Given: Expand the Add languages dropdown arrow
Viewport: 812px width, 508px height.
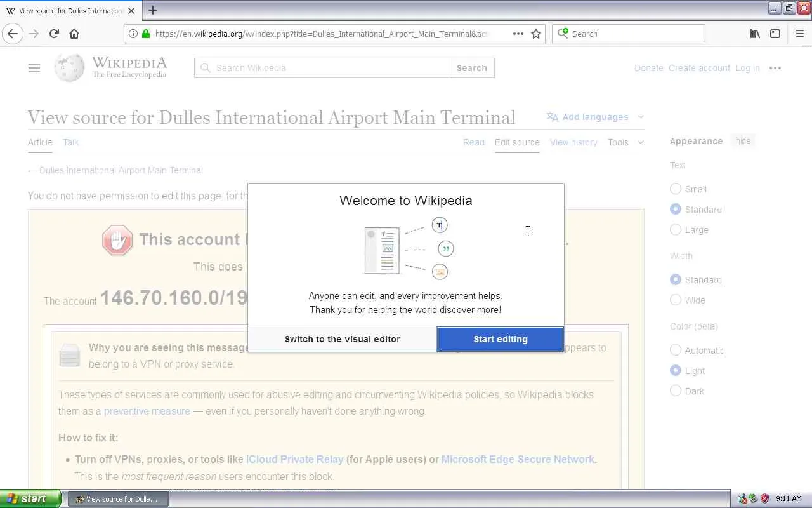Looking at the screenshot, I should tap(641, 117).
